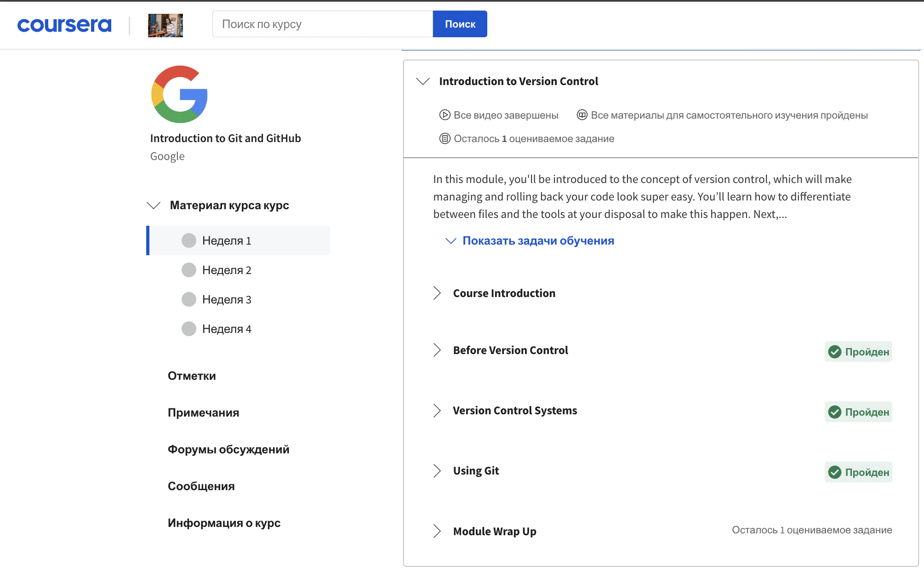Viewport: 924px width, 572px height.
Task: Expand the Using Git chevron
Action: pyautogui.click(x=437, y=470)
